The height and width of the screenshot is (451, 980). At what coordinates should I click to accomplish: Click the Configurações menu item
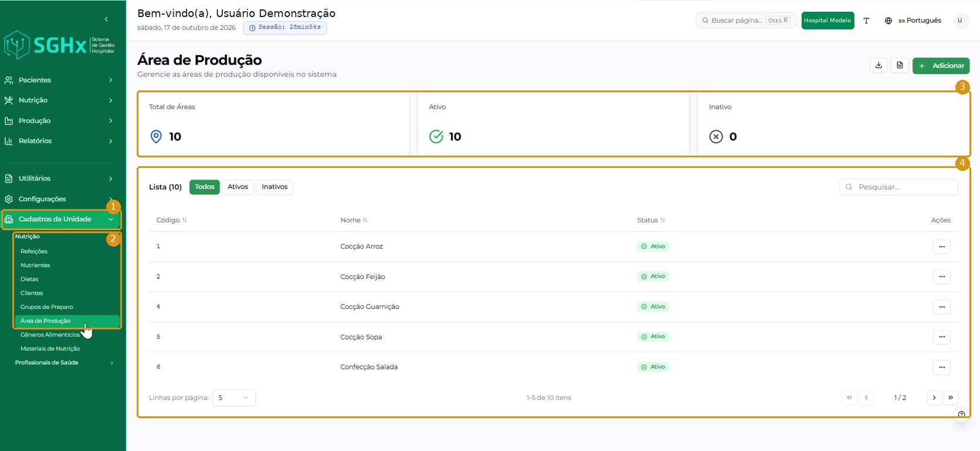point(59,199)
